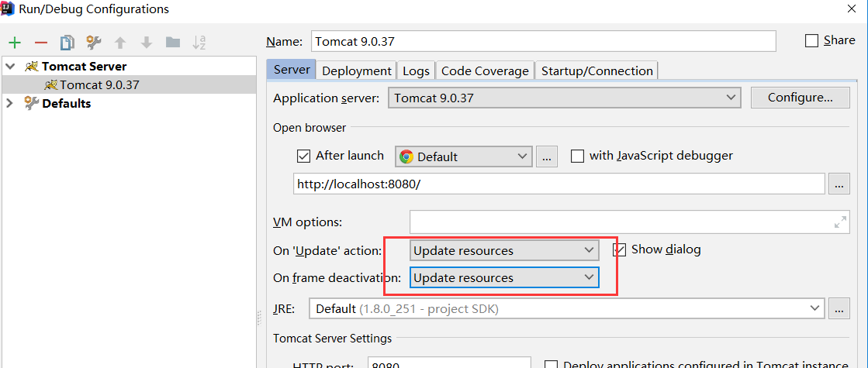Create a new folder with the folder icon
868x368 pixels.
[x=173, y=43]
